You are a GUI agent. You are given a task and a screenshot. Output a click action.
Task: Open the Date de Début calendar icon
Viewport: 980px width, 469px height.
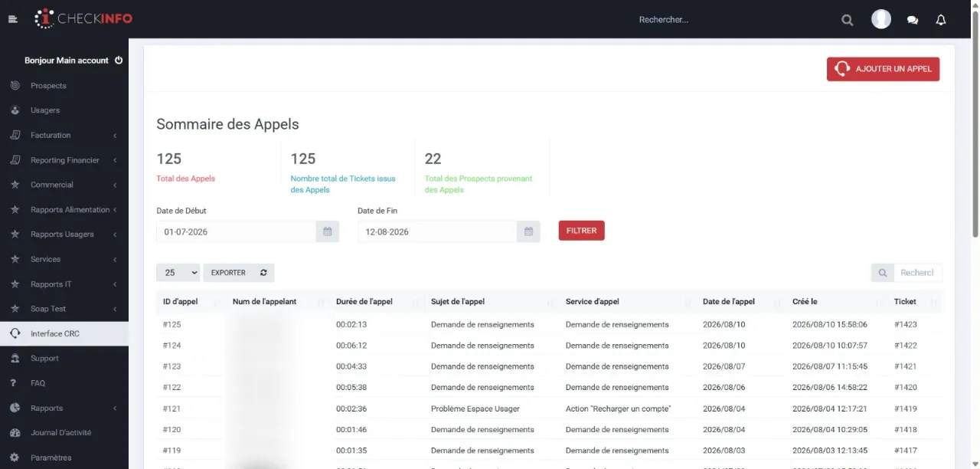click(327, 231)
